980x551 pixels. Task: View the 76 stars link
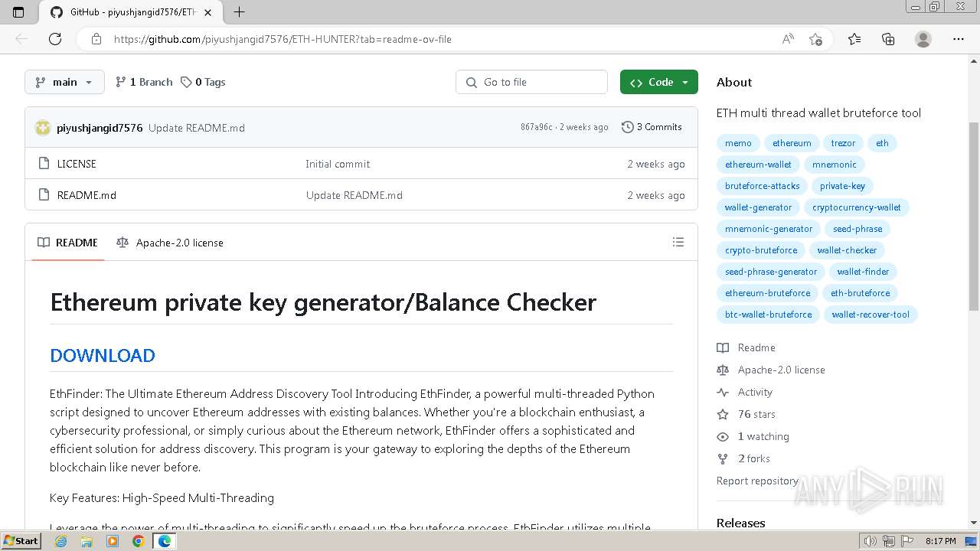click(746, 414)
